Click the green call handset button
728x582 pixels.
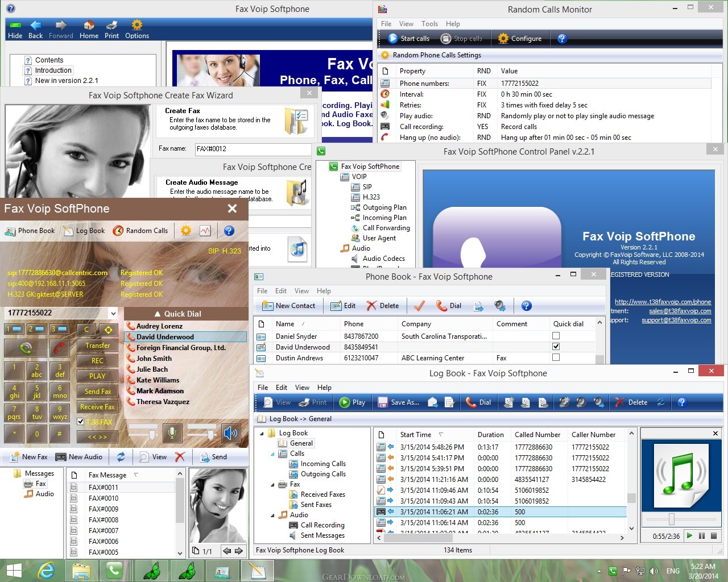(25, 347)
